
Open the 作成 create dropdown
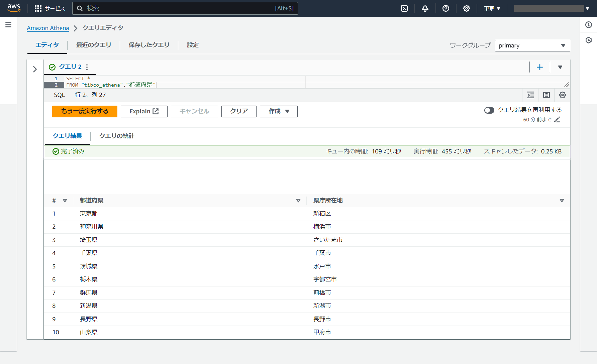279,111
